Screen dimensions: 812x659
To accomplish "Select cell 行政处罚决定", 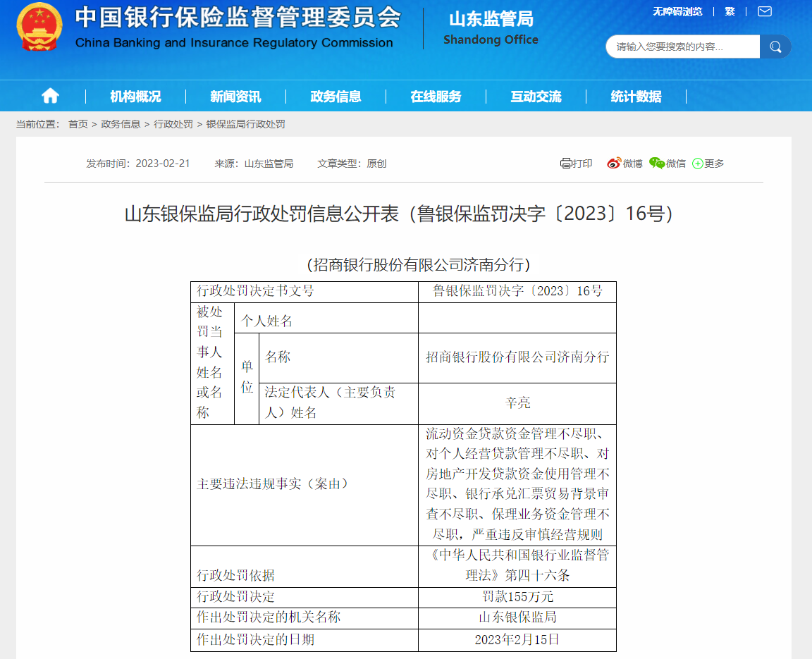I will pos(304,597).
